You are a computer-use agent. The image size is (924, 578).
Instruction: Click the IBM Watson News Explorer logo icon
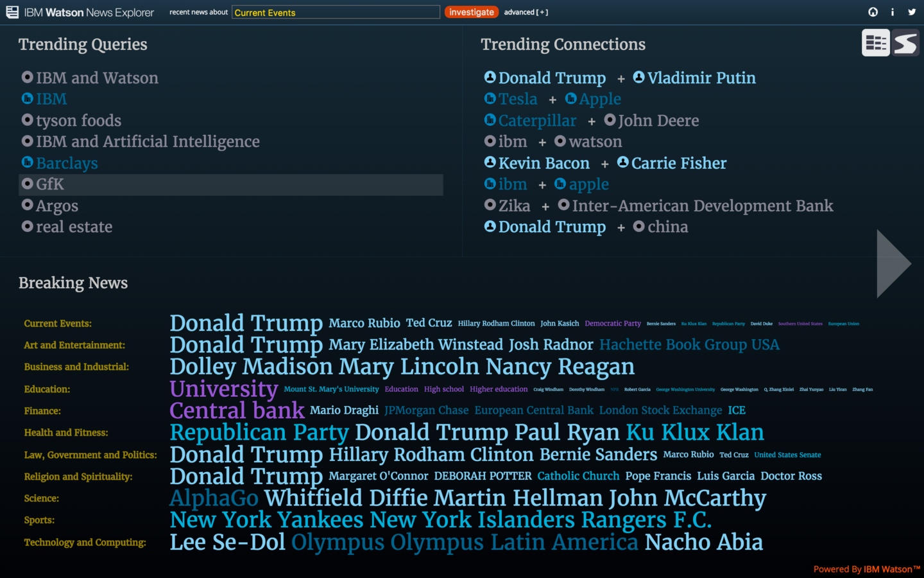tap(12, 12)
